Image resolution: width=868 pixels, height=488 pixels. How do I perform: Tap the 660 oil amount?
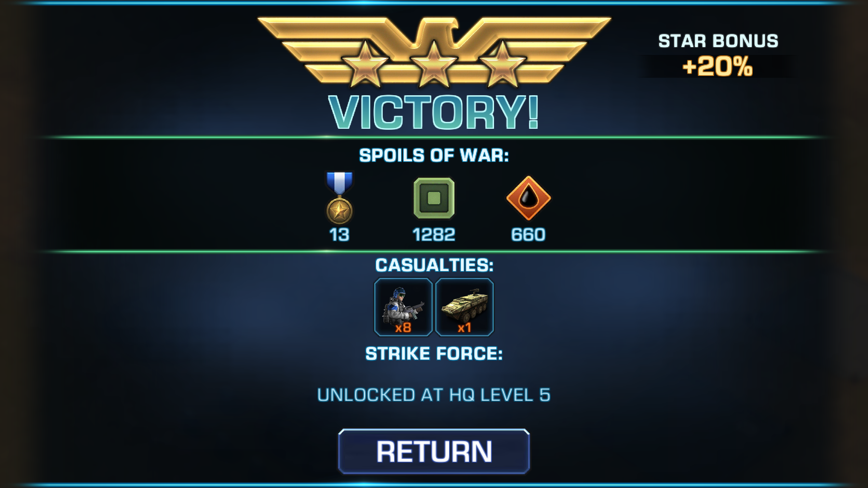coord(528,235)
